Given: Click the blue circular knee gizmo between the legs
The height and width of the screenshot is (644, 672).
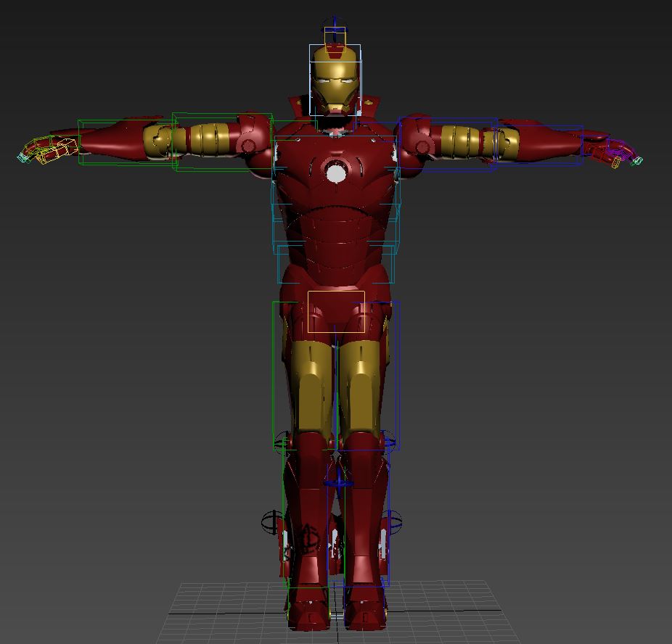Looking at the screenshot, I should (x=337, y=482).
